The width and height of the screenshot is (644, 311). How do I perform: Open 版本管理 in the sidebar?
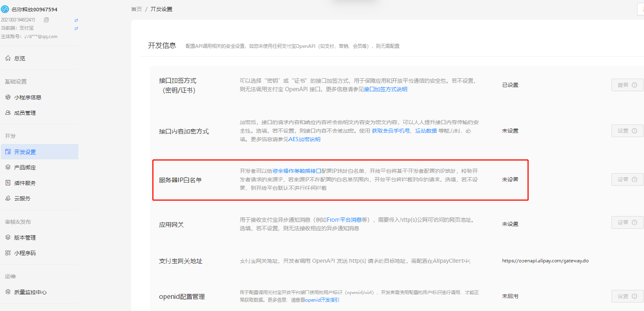pos(25,238)
